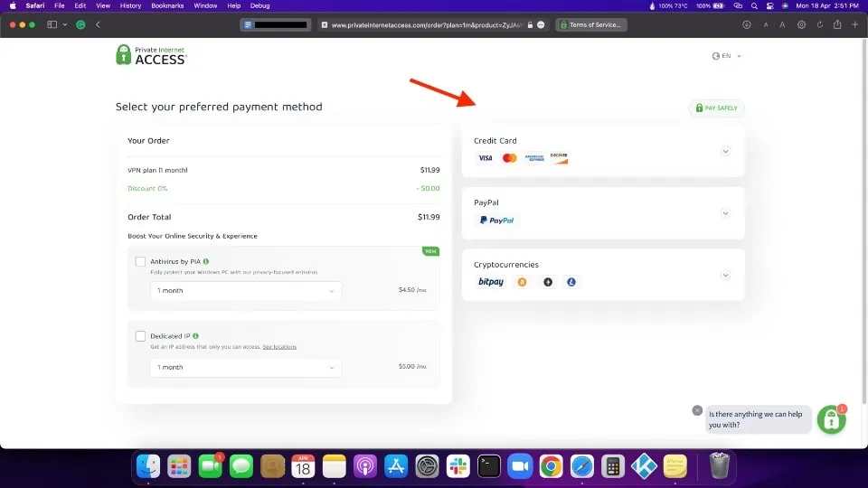
Task: Expand the PayPal payment option
Action: [x=725, y=213]
